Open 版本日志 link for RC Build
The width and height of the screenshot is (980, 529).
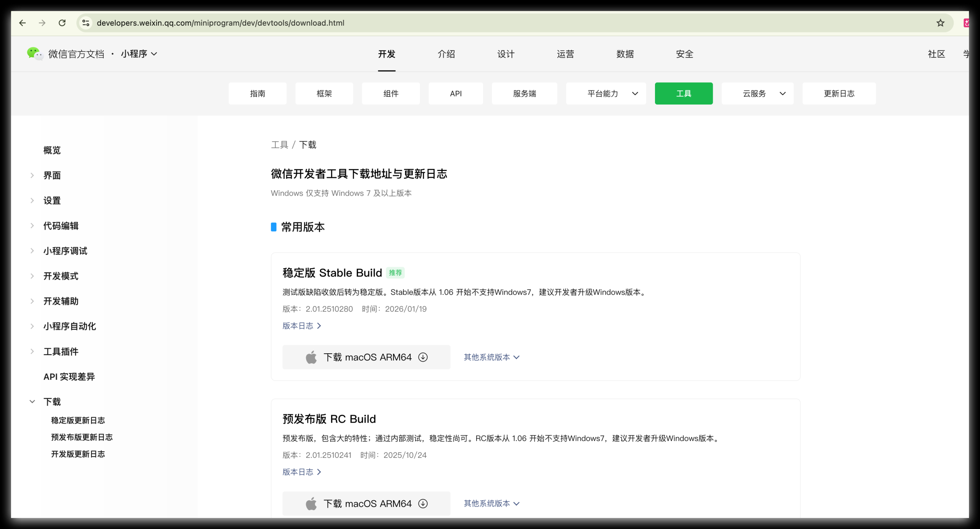(x=302, y=472)
